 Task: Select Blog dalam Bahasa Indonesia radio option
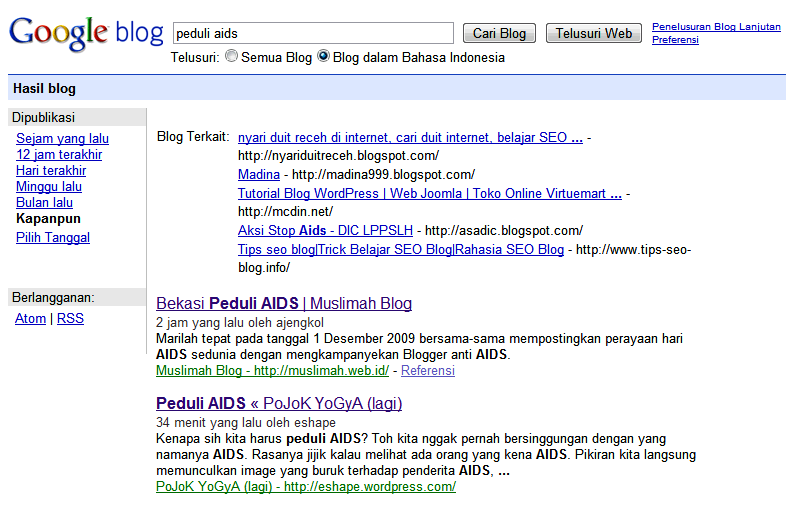323,57
